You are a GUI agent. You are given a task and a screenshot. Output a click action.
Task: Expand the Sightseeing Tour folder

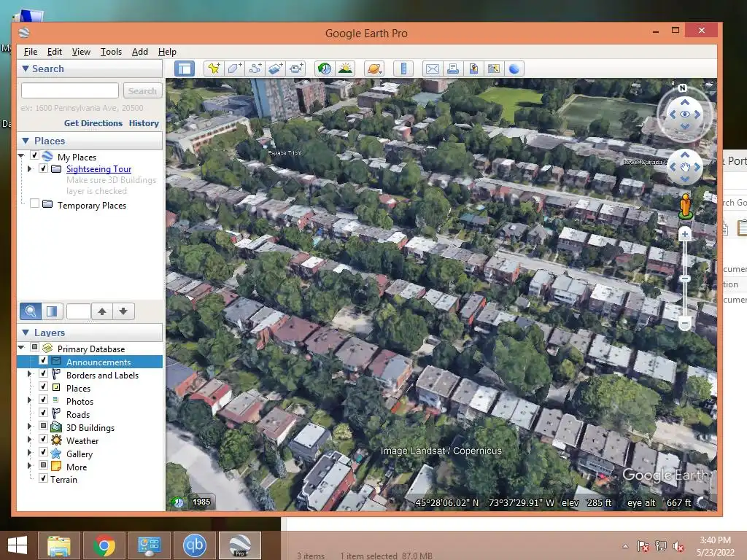29,168
